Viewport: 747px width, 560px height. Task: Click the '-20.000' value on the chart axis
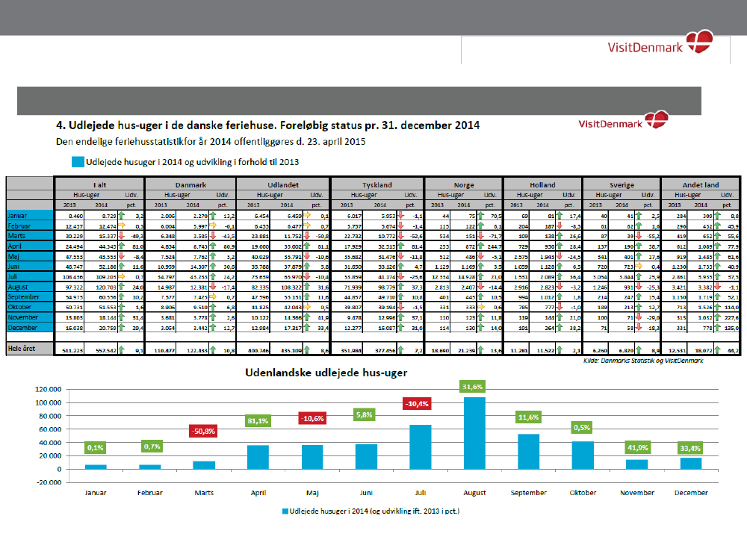pos(48,482)
